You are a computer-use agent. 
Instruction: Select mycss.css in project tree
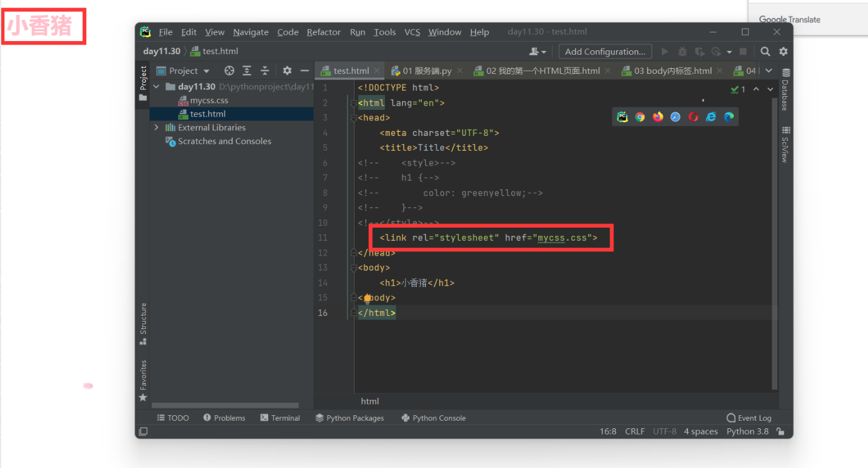tap(209, 101)
